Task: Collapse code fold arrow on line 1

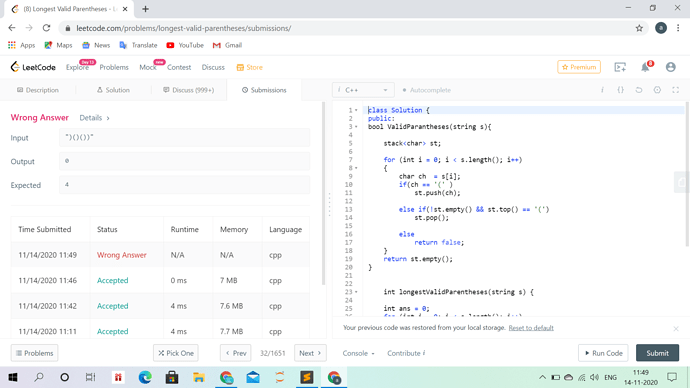Action: pyautogui.click(x=356, y=110)
